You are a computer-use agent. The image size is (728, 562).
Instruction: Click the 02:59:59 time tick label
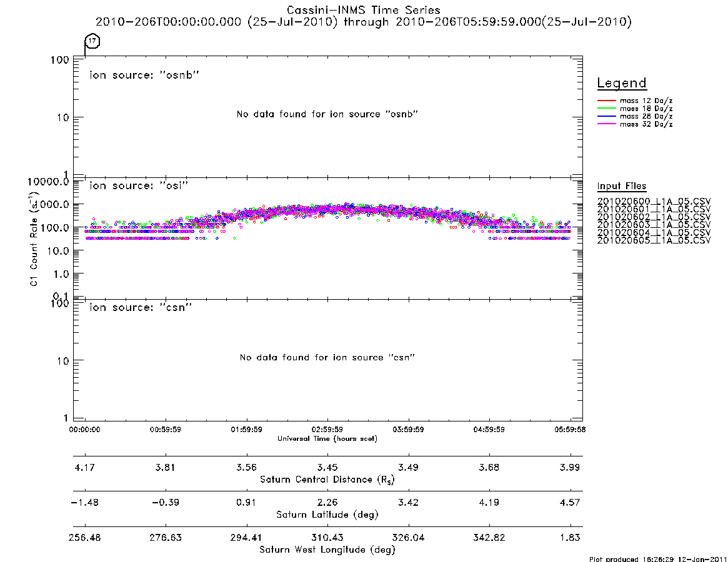coord(327,430)
